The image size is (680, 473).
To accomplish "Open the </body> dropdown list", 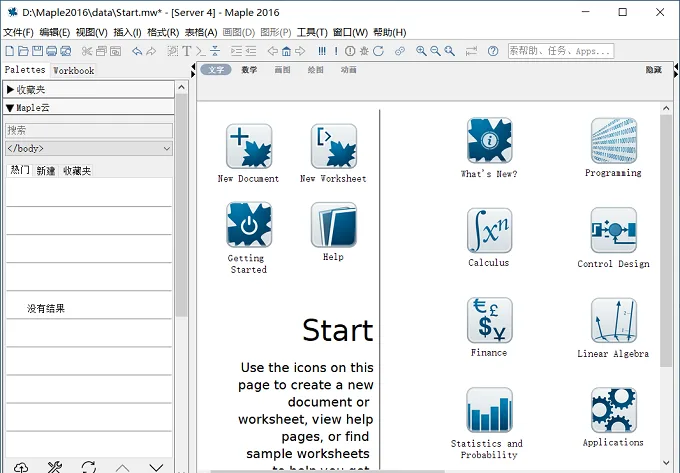I will tap(89, 149).
